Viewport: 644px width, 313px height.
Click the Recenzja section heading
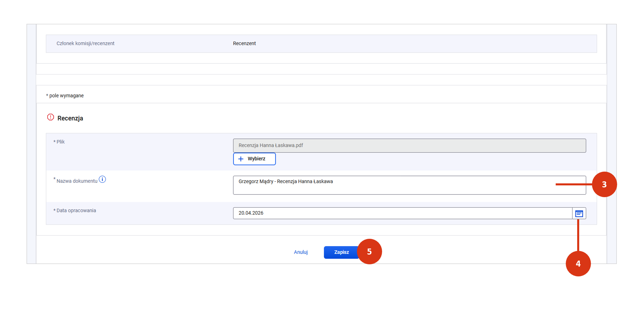pyautogui.click(x=70, y=118)
